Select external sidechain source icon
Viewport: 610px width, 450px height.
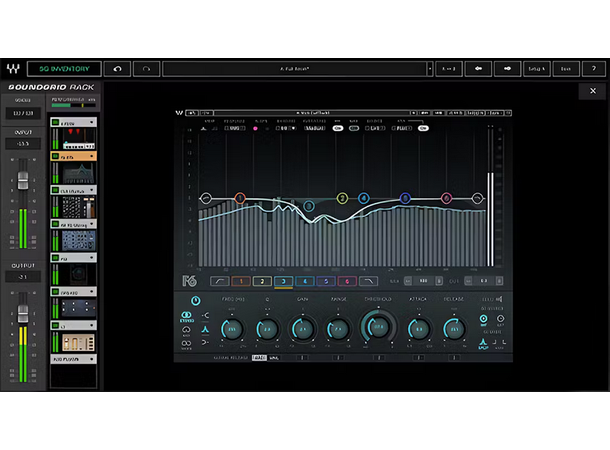click(x=501, y=319)
